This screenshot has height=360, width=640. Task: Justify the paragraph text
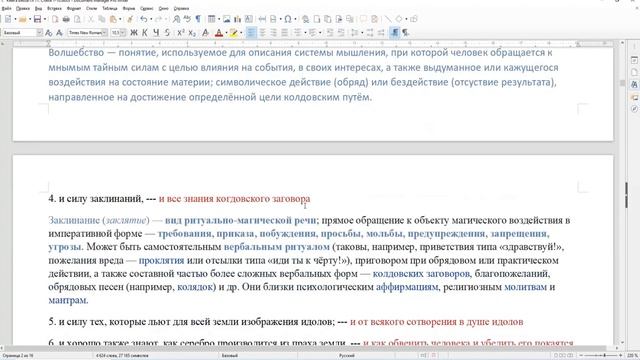click(x=284, y=33)
